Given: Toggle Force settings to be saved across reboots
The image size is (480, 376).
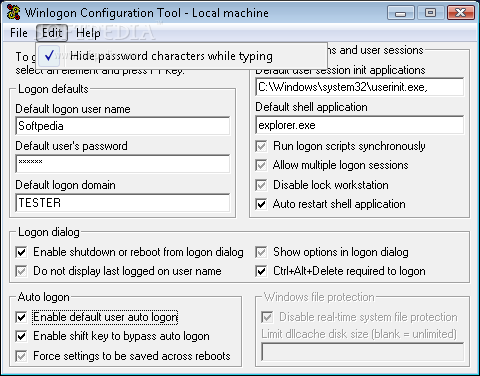Looking at the screenshot, I should click(x=21, y=356).
